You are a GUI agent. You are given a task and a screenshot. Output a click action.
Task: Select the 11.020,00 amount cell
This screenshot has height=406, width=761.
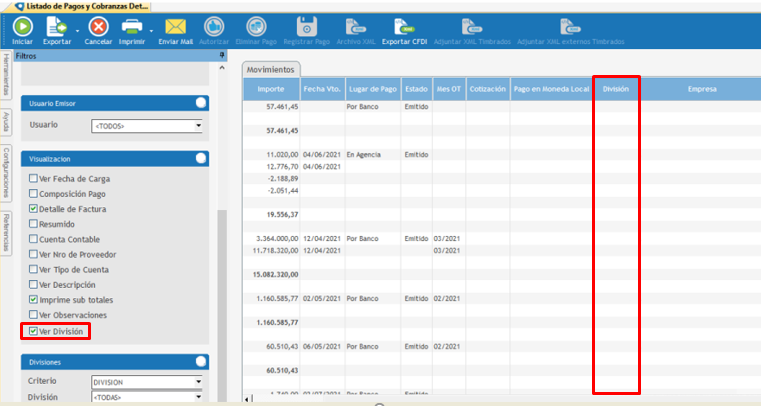[x=271, y=154]
